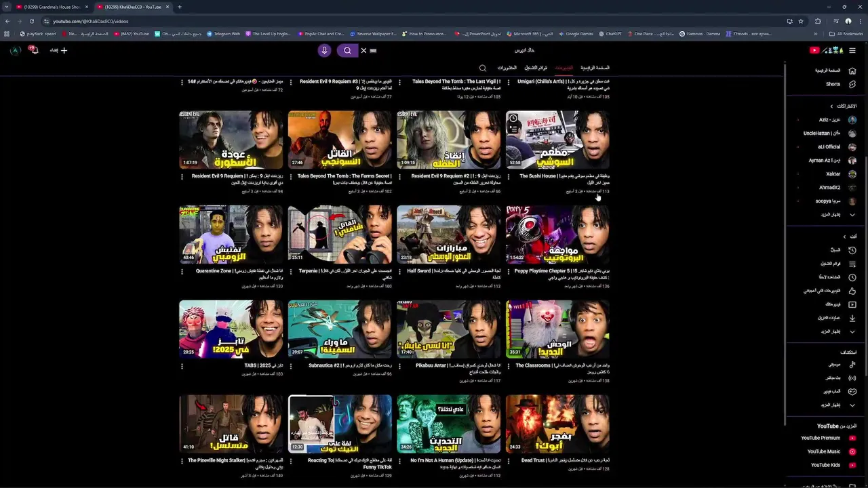868x488 pixels.
Task: Switch to the channel Playlists tab
Action: pyautogui.click(x=536, y=68)
